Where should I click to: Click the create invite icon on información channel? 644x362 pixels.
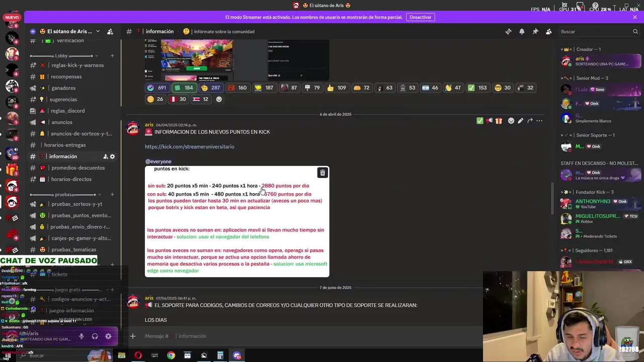coord(106,156)
